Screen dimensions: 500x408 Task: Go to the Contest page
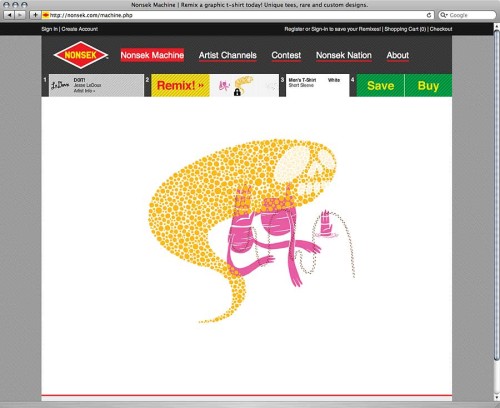pos(286,55)
